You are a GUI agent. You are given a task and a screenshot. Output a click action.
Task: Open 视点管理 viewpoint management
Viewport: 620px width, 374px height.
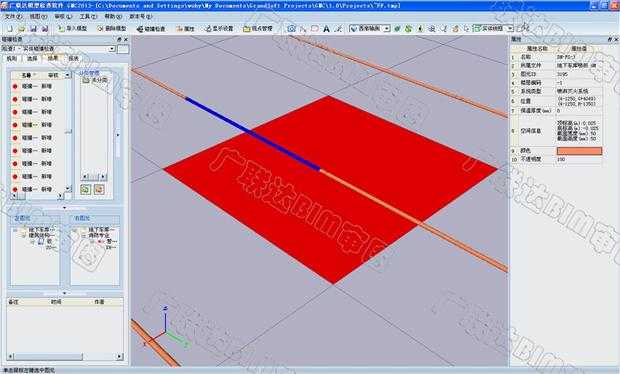258,28
